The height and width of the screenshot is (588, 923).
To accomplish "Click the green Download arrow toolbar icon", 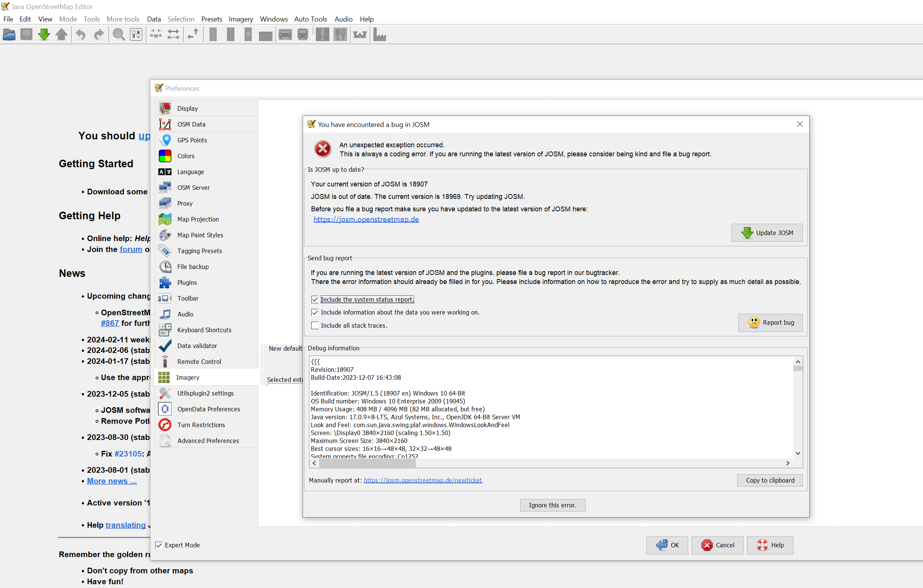I will (44, 35).
